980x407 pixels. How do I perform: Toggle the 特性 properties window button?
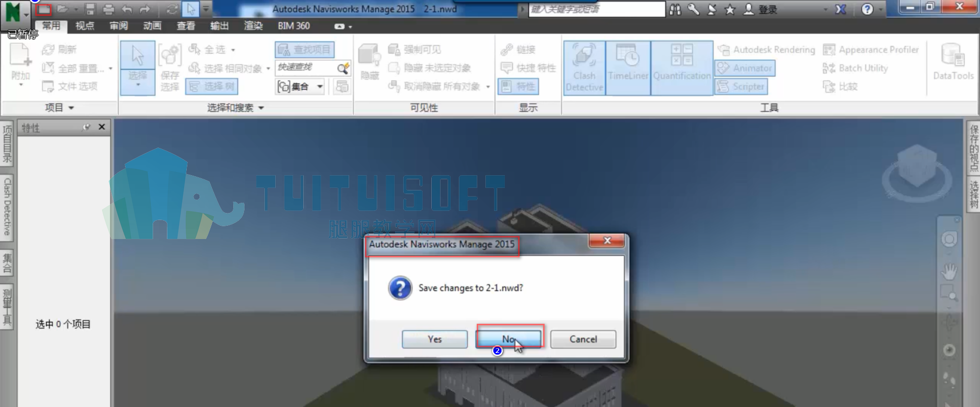click(x=519, y=86)
